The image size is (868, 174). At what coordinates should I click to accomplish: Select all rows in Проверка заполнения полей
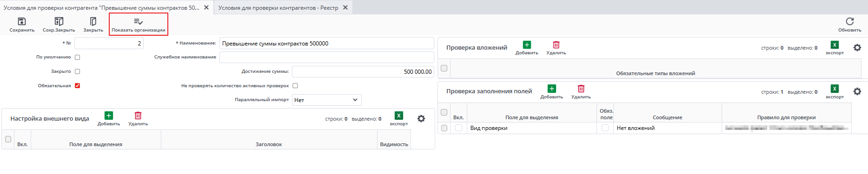[x=444, y=112]
